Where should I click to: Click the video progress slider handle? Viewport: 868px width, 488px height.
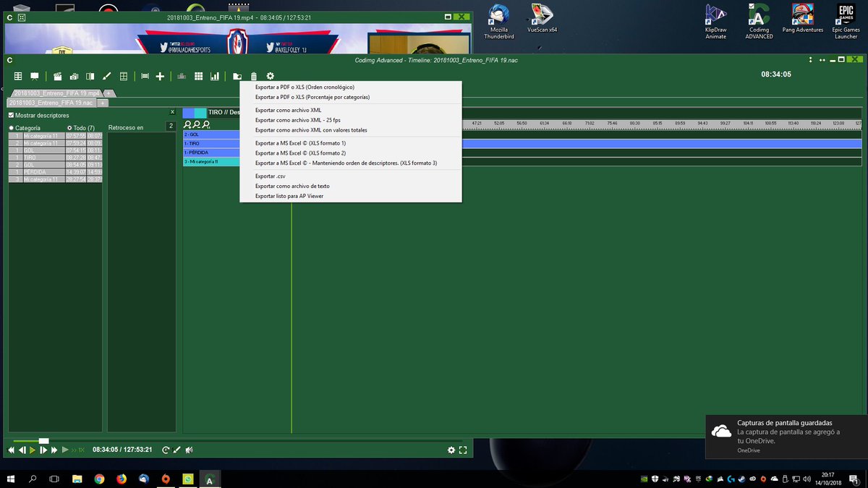[44, 441]
